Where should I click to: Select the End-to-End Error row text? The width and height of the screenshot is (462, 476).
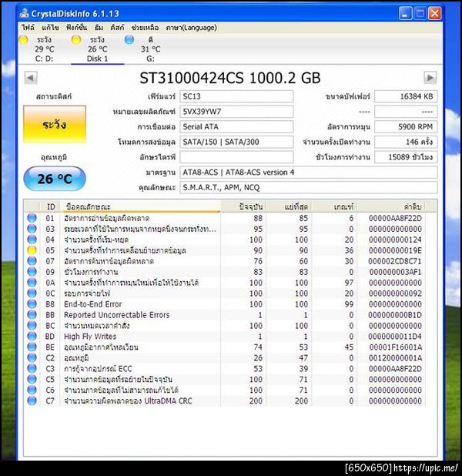pyautogui.click(x=92, y=304)
